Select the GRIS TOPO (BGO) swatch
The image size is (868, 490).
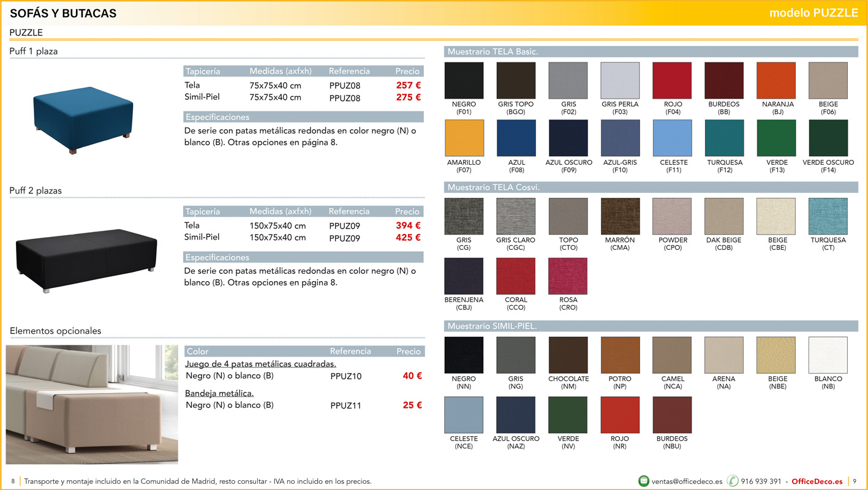click(516, 80)
